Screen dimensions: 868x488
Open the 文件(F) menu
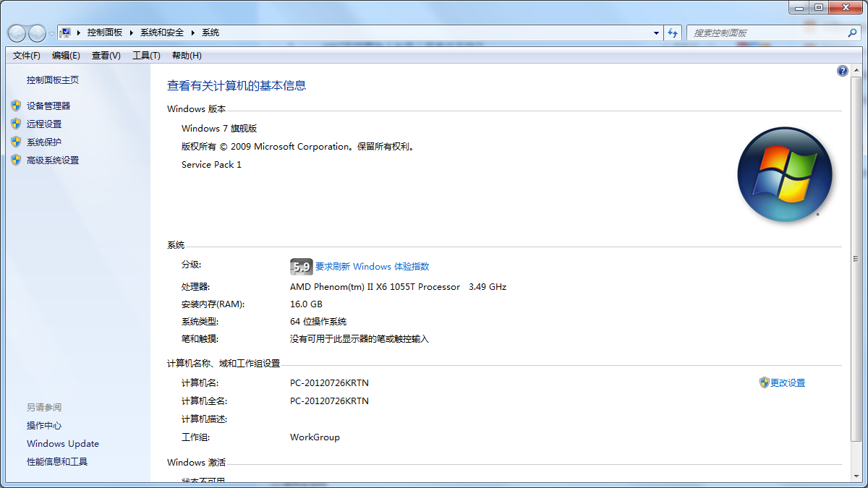click(x=27, y=56)
